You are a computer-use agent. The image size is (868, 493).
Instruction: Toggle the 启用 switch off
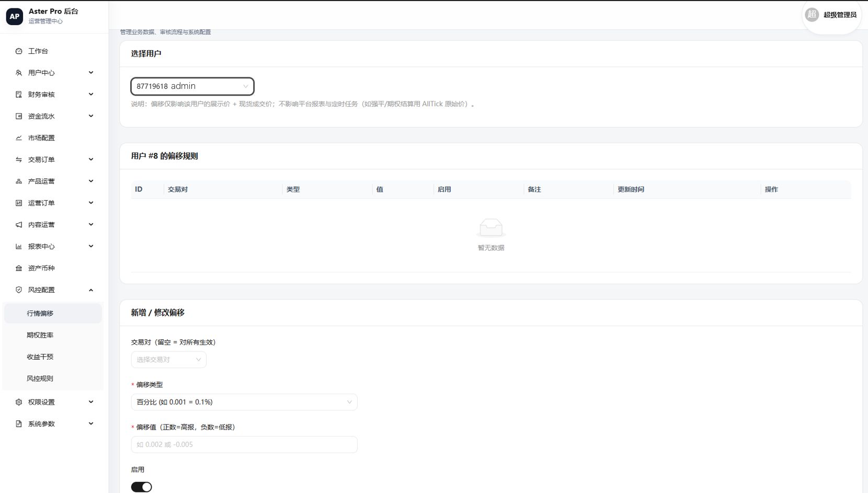click(x=141, y=487)
